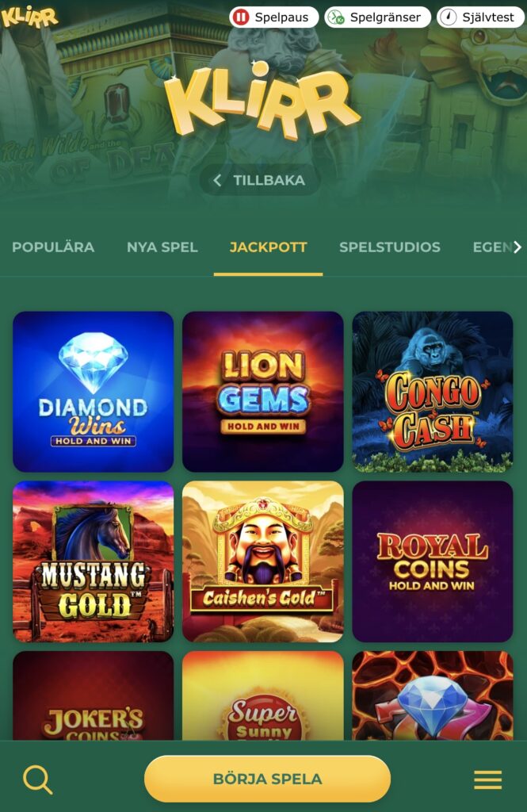Click the Självtest gauge icon
Screen dimensions: 527x812
point(448,17)
